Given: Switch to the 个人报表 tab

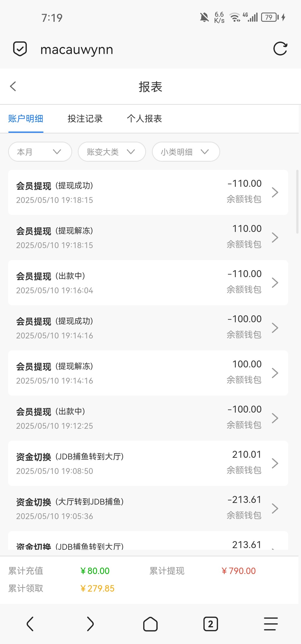Looking at the screenshot, I should pyautogui.click(x=144, y=119).
